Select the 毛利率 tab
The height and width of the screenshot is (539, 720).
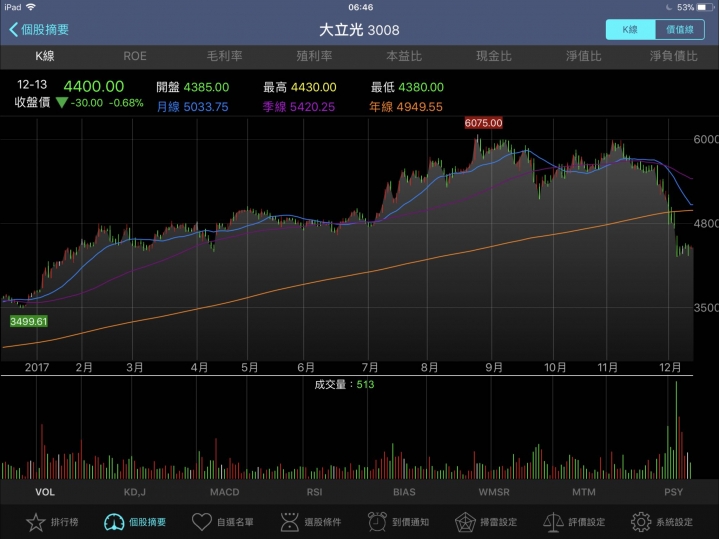coord(225,56)
